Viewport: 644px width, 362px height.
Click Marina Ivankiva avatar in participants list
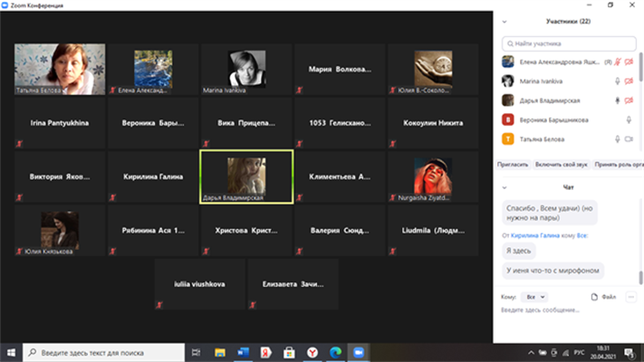click(508, 81)
